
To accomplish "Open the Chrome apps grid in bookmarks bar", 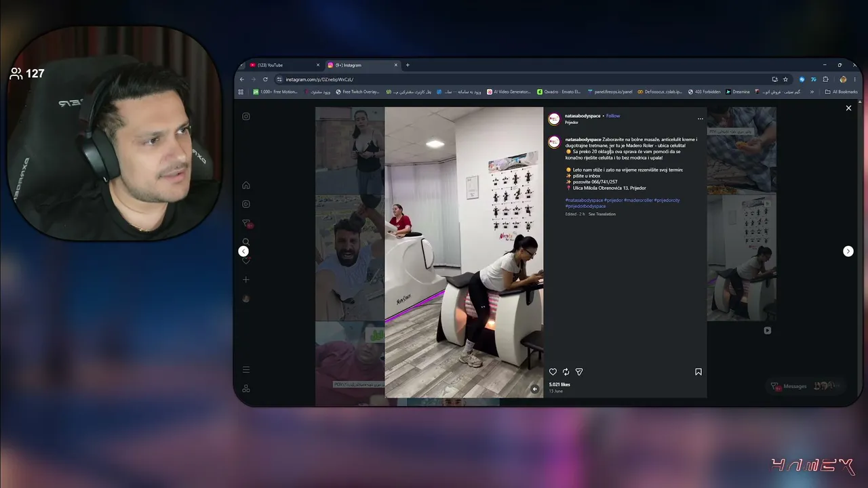I will [x=241, y=92].
